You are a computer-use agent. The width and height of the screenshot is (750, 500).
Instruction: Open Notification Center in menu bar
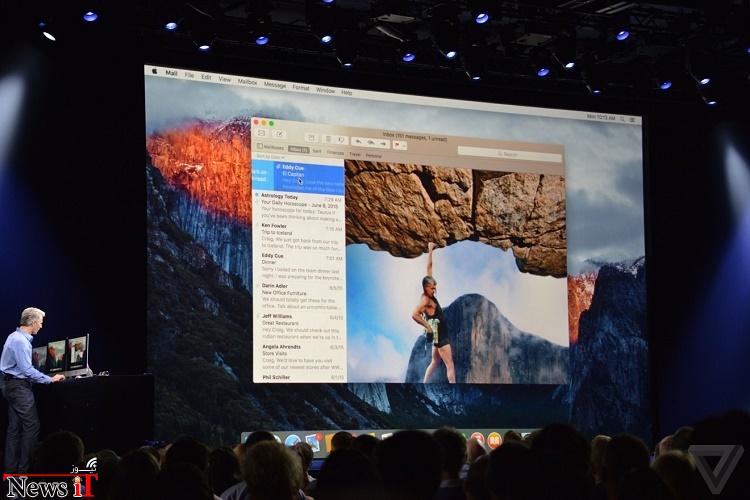coord(633,120)
